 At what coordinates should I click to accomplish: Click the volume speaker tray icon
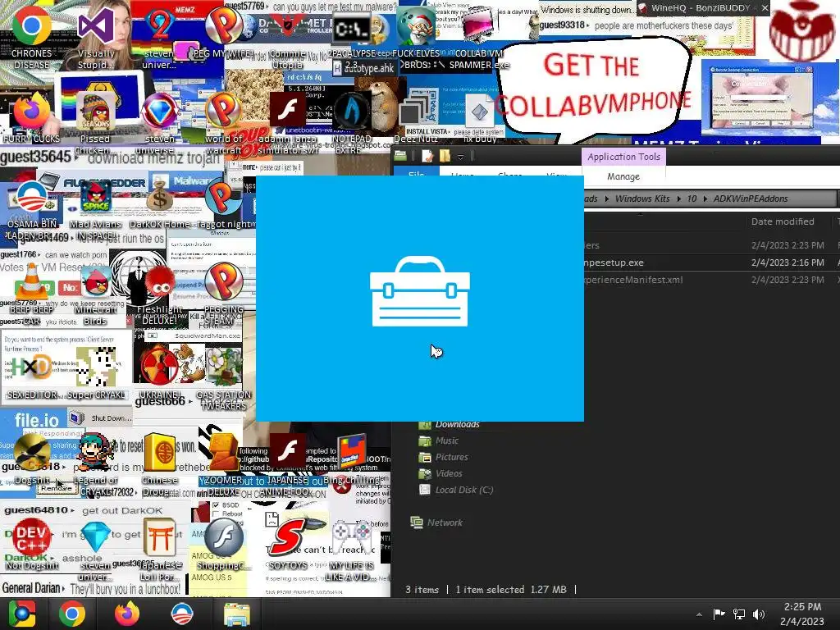(759, 614)
